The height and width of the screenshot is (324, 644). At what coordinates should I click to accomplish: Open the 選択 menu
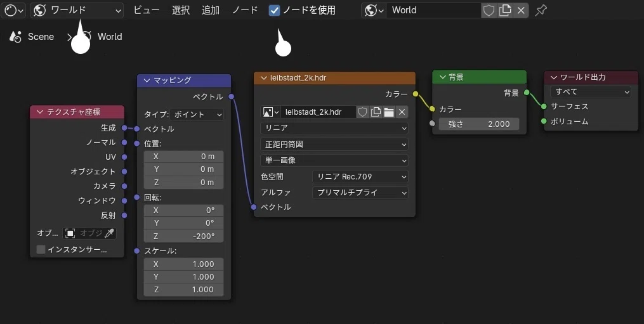click(x=181, y=10)
